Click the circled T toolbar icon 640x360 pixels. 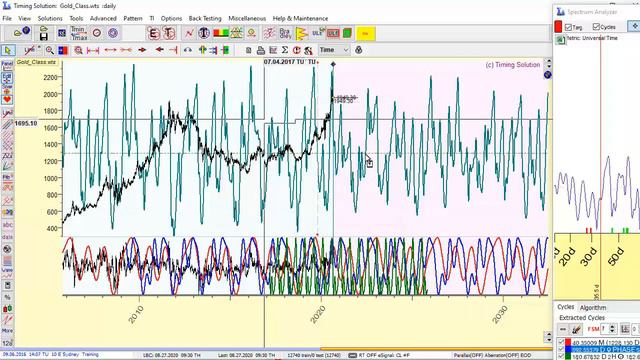point(169,33)
